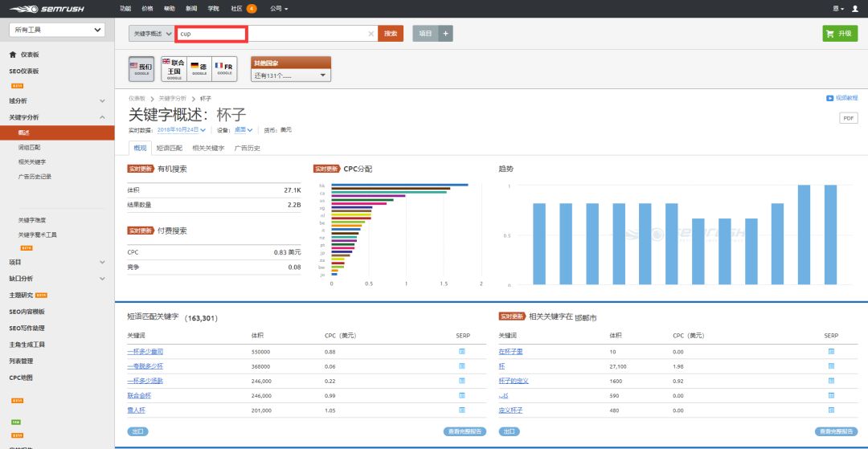
Task: Select the FR Google database
Action: click(x=224, y=68)
